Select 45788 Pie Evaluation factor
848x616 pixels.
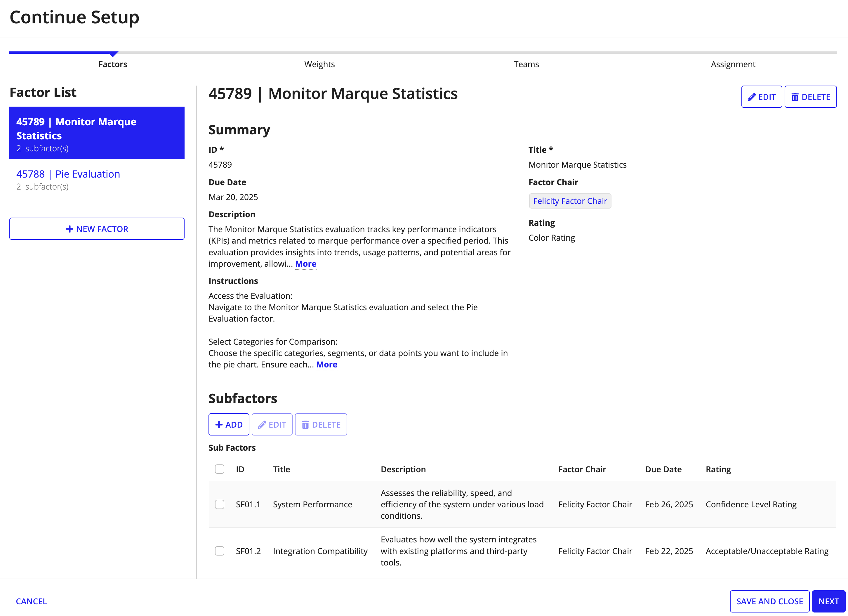coord(97,180)
